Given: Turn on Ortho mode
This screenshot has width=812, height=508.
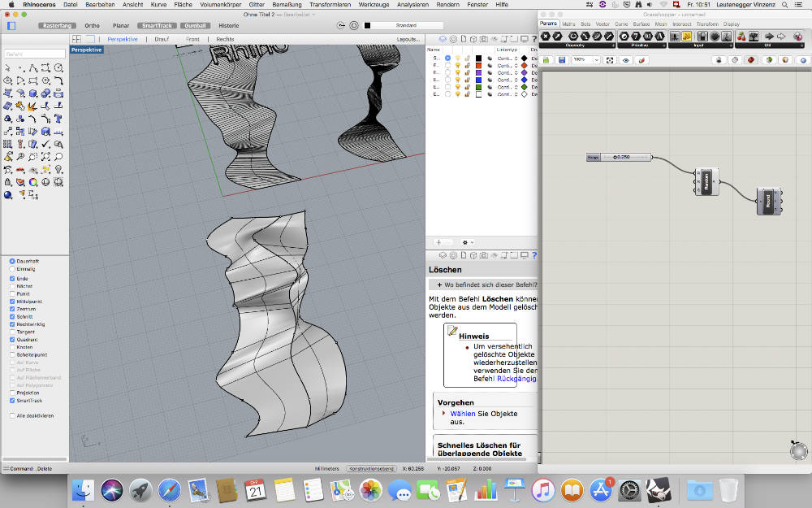Looking at the screenshot, I should [93, 25].
